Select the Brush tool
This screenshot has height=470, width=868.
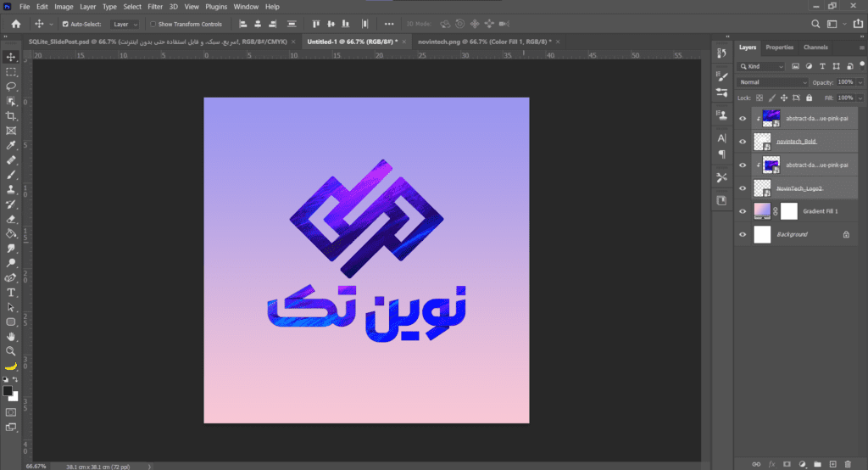pyautogui.click(x=10, y=175)
